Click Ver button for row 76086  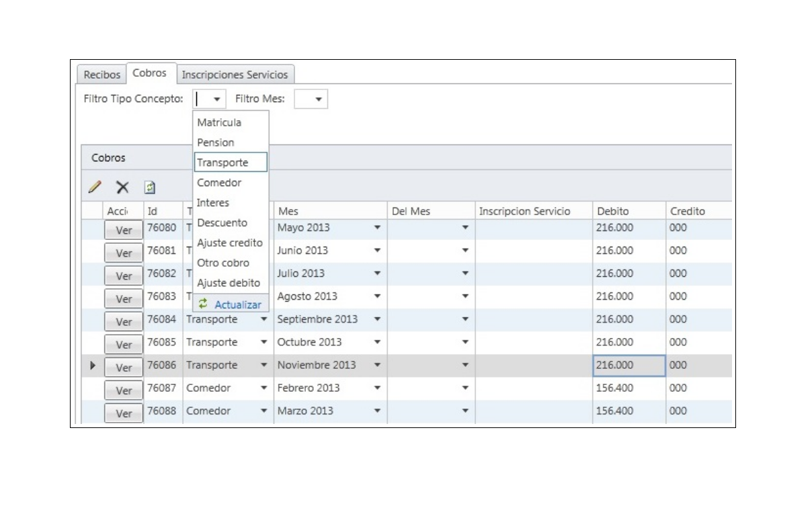124,367
